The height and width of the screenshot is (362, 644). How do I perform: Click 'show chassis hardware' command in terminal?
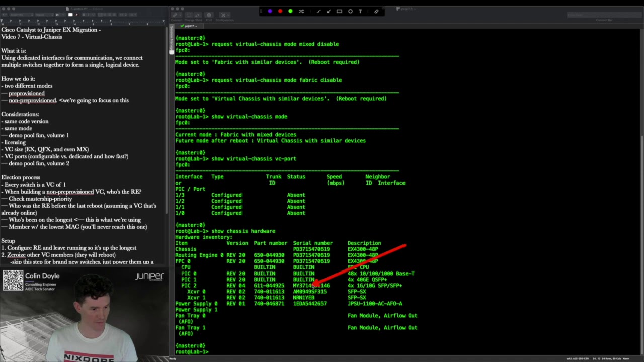point(243,231)
